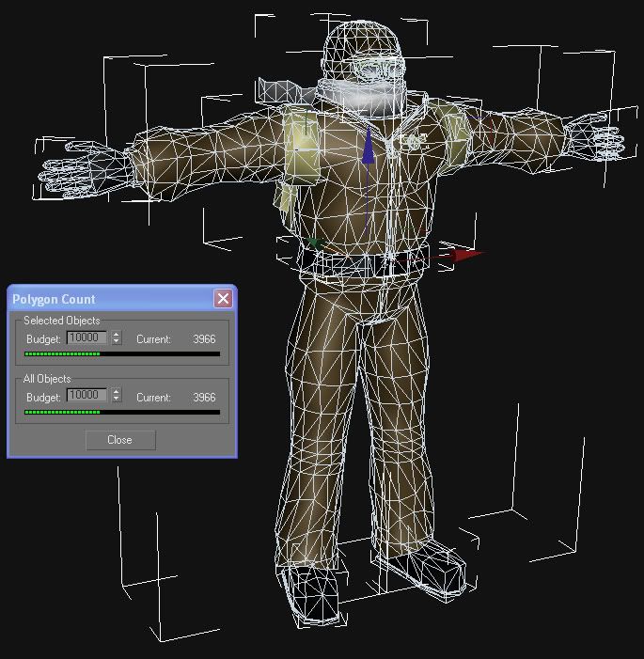Click the All Objects current value 3966
This screenshot has width=644, height=659.
(x=204, y=397)
